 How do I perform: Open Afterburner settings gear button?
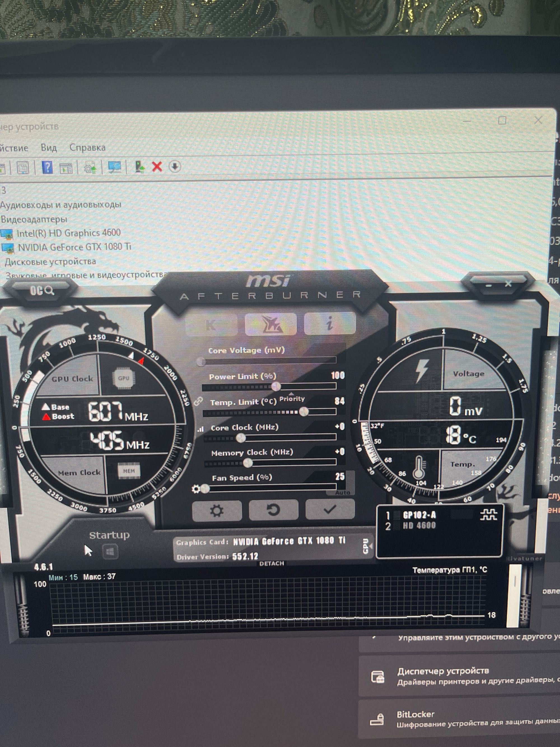pyautogui.click(x=217, y=510)
